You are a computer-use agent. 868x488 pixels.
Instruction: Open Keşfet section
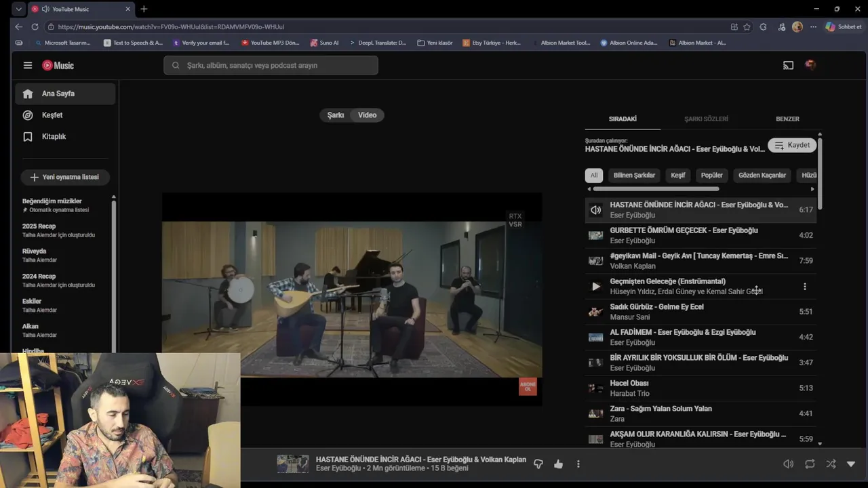pos(65,115)
